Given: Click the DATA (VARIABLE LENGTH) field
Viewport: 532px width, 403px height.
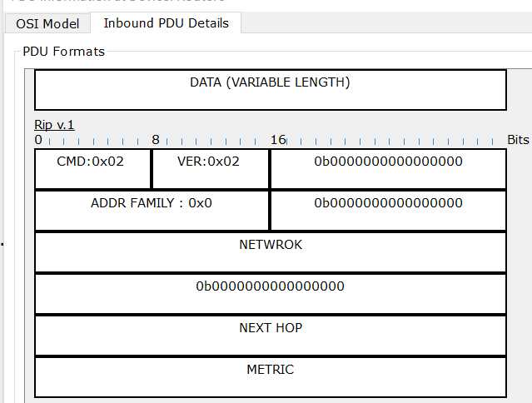Looking at the screenshot, I should point(270,89).
